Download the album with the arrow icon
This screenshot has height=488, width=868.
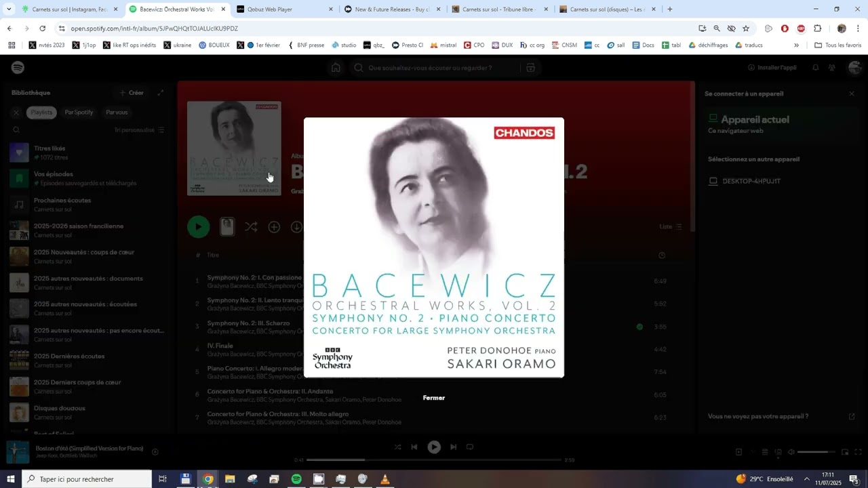pos(296,227)
